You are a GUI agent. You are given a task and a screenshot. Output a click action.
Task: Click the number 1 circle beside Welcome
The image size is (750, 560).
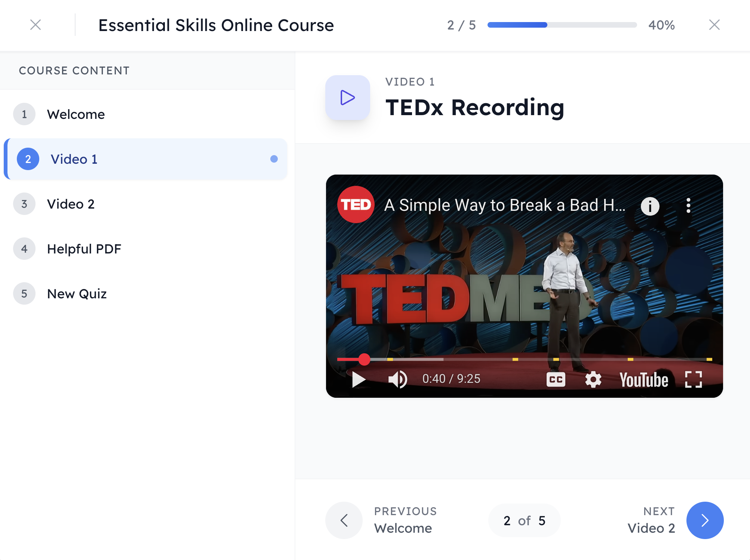pos(24,114)
